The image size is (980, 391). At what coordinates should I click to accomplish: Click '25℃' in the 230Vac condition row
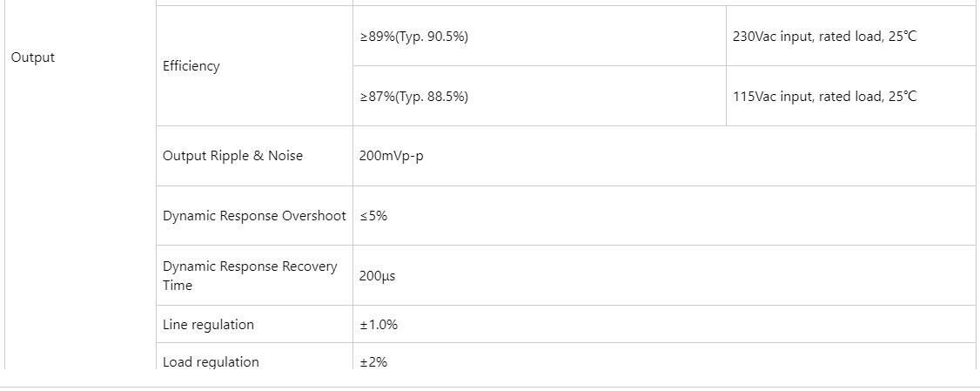click(902, 37)
